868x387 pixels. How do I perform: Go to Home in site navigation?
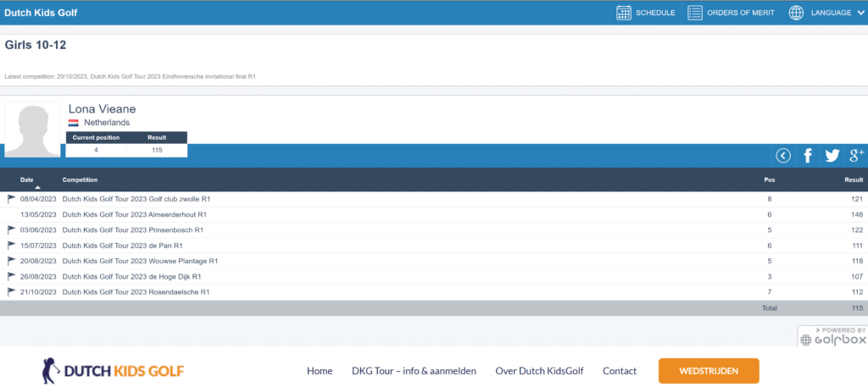pyautogui.click(x=320, y=371)
